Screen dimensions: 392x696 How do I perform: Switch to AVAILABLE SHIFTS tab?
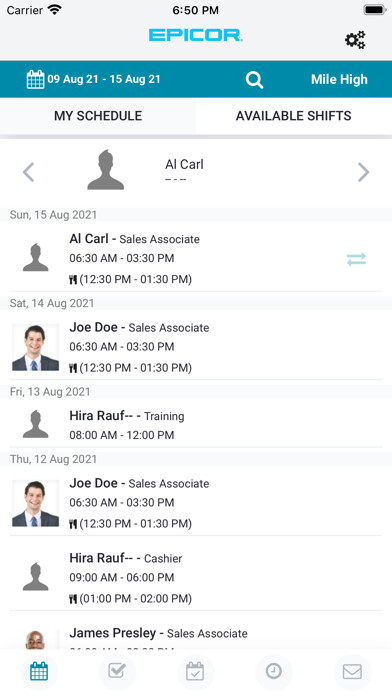(x=293, y=116)
